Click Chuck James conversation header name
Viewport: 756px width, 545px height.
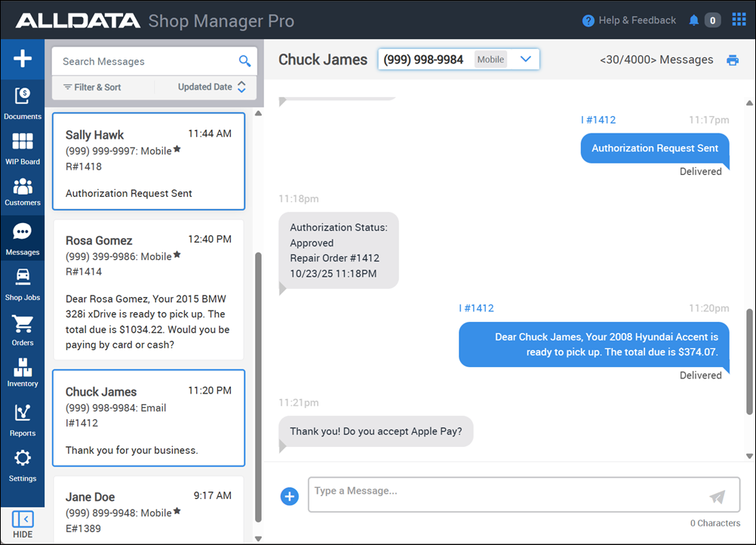pyautogui.click(x=323, y=60)
